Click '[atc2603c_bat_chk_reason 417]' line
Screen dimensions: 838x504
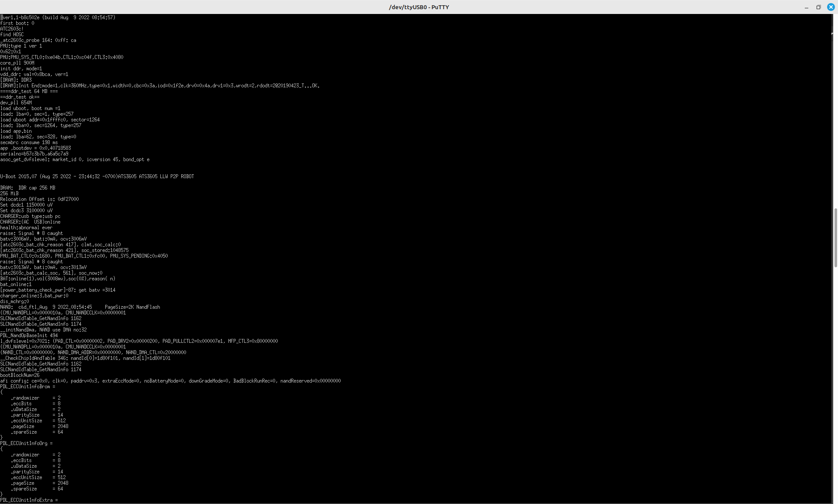(x=60, y=245)
